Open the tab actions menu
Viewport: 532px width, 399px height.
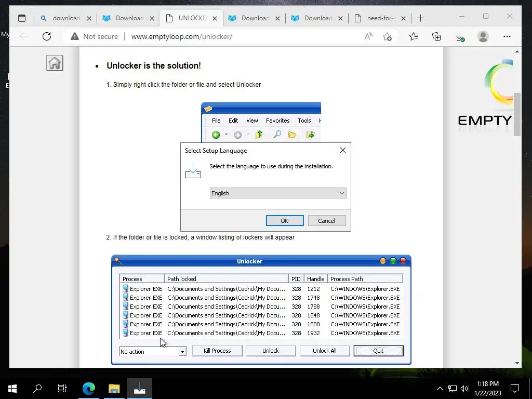click(22, 18)
